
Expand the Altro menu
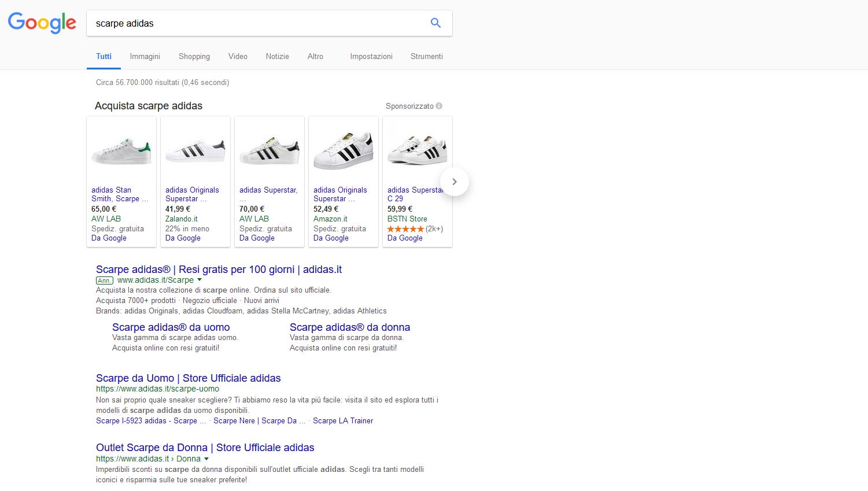tap(315, 56)
